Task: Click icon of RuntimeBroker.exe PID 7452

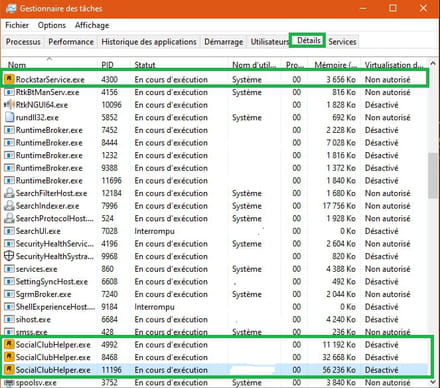Action: 9,130
